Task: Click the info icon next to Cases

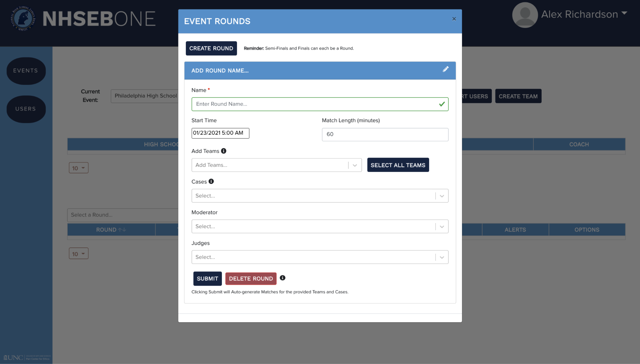Action: (211, 181)
